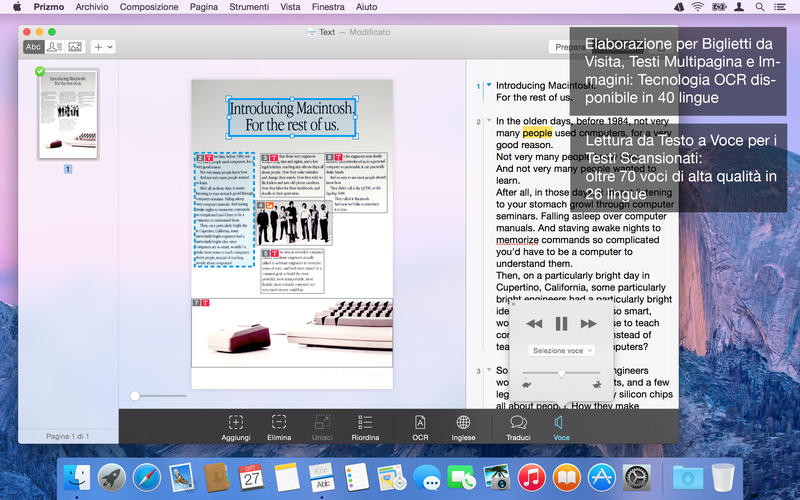Click the highlighted word "people"
Viewport: 800px width, 500px height.
click(x=537, y=133)
